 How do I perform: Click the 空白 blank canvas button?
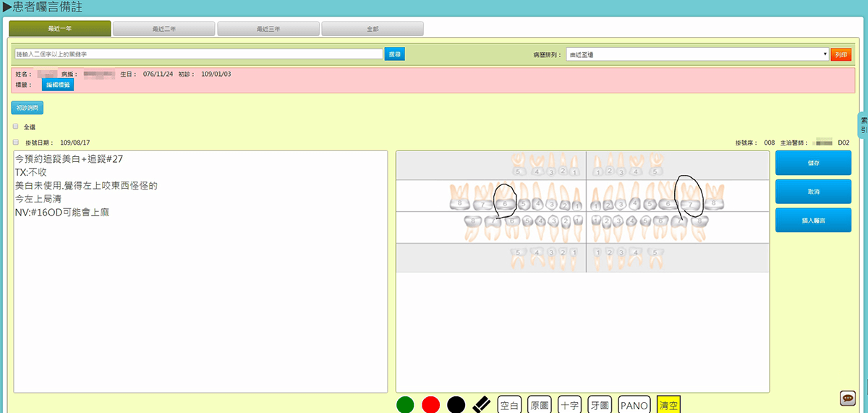510,406
